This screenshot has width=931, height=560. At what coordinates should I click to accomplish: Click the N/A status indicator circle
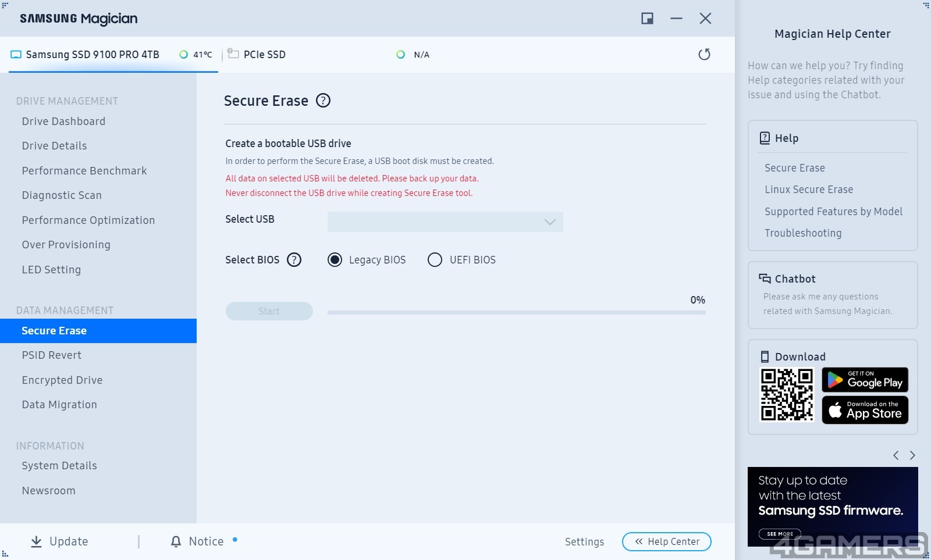click(400, 55)
